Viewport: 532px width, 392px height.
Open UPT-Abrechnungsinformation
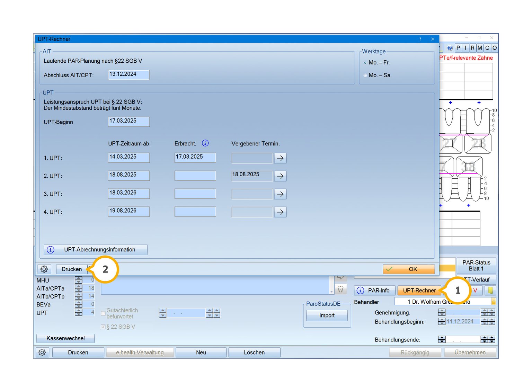pyautogui.click(x=96, y=250)
